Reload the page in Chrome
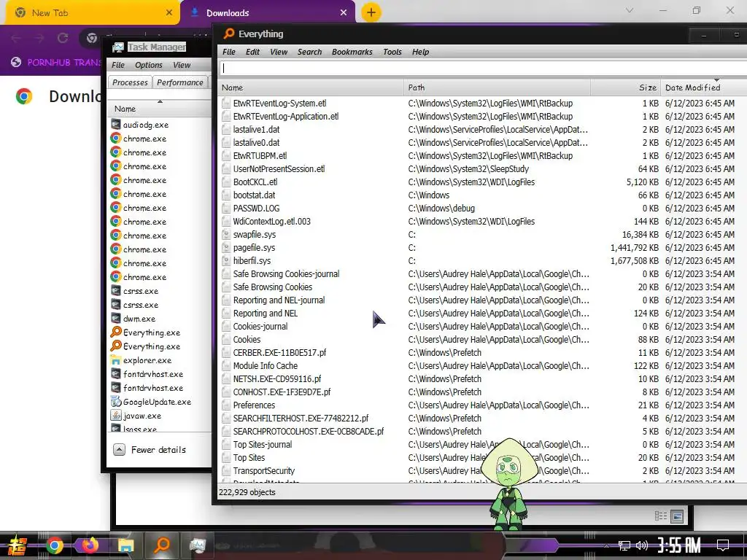 coord(63,38)
